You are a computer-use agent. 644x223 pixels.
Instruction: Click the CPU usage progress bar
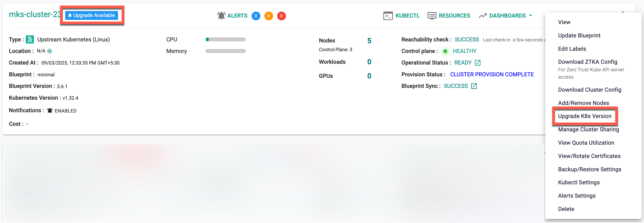click(226, 39)
